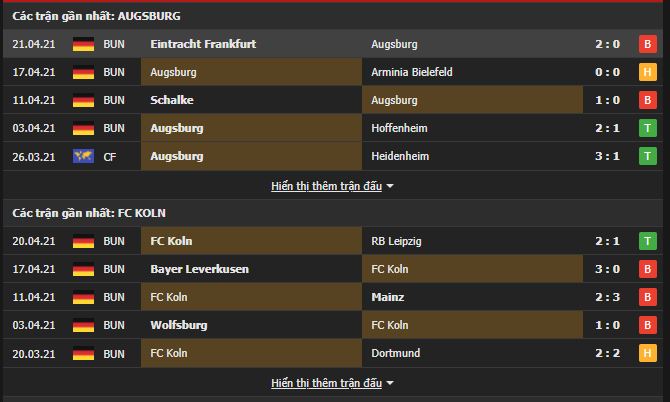Viewport: 670px width, 402px height.
Task: Expand more FC Koln matches via arrow
Action: pos(390,383)
